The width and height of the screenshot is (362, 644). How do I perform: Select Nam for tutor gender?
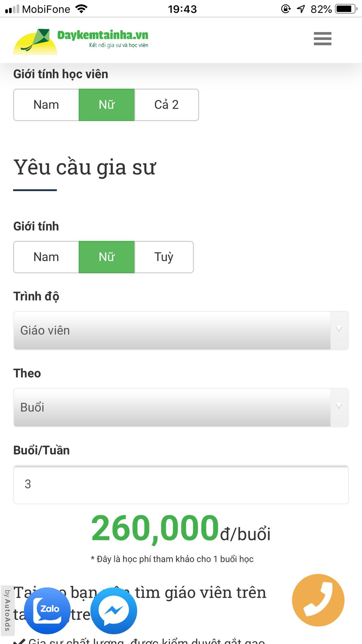point(46,257)
